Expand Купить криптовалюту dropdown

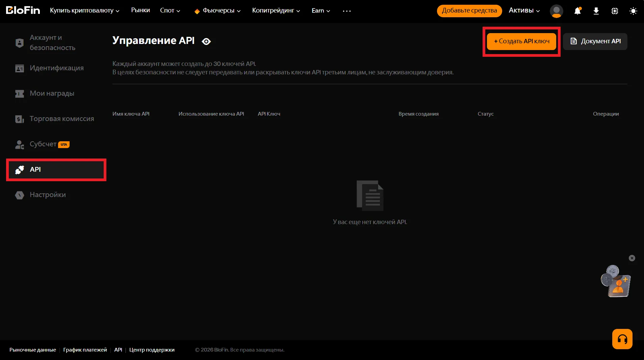point(84,10)
